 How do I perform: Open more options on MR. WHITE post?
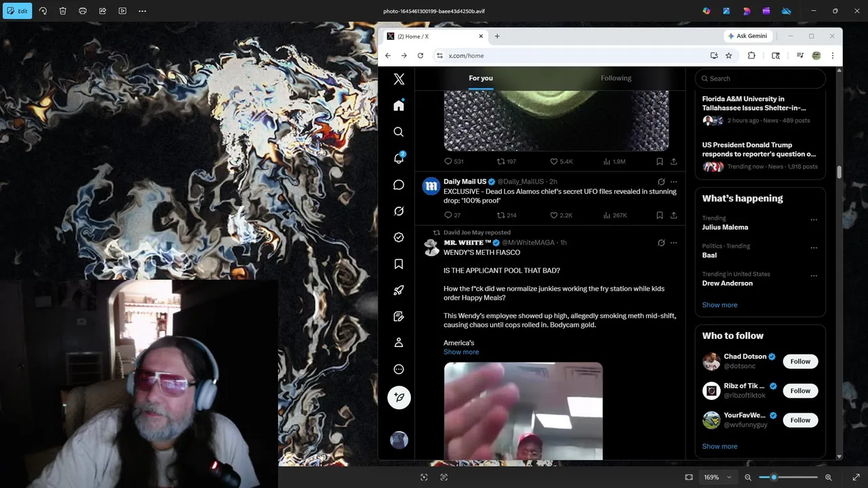pos(673,243)
